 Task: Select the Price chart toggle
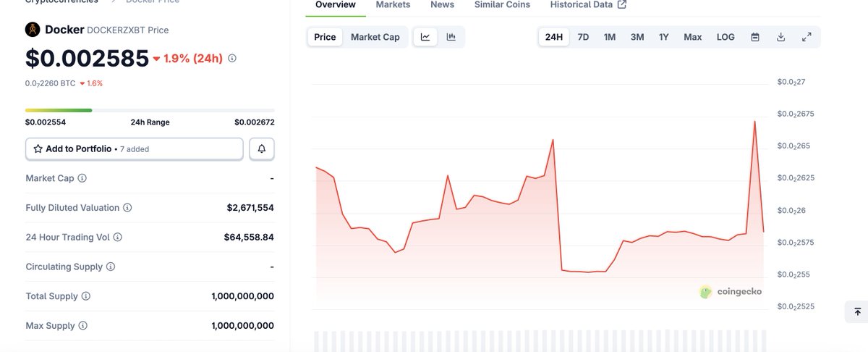(325, 37)
